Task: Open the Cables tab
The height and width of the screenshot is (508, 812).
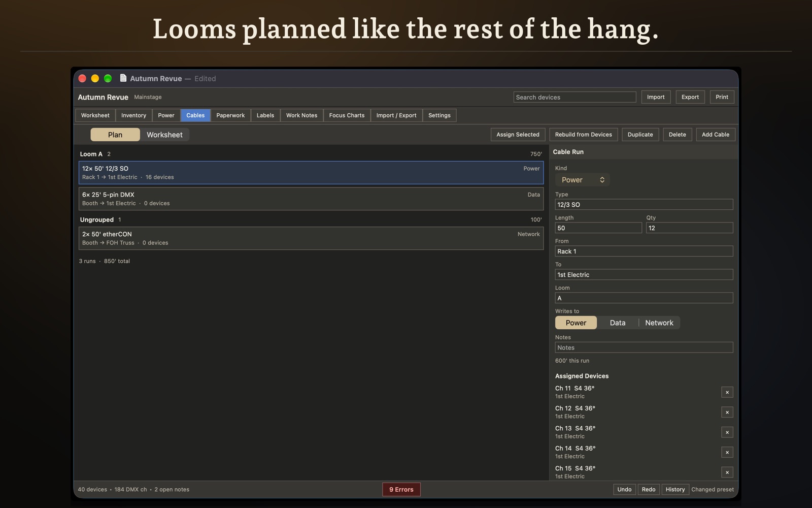Action: pyautogui.click(x=195, y=115)
